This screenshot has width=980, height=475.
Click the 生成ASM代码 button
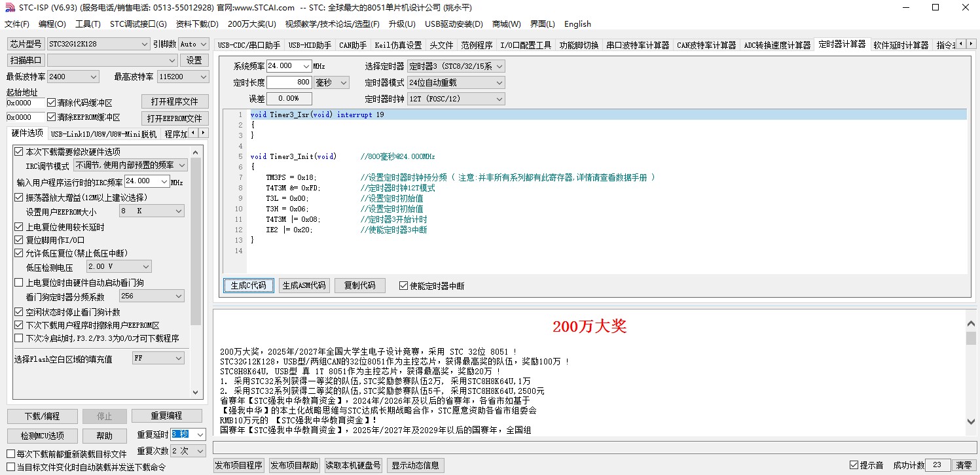(x=304, y=285)
